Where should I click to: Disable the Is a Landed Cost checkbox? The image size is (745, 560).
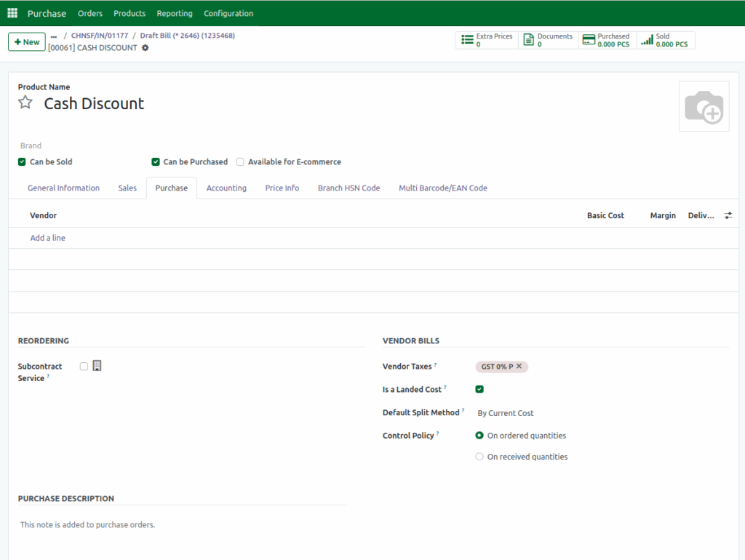point(479,389)
